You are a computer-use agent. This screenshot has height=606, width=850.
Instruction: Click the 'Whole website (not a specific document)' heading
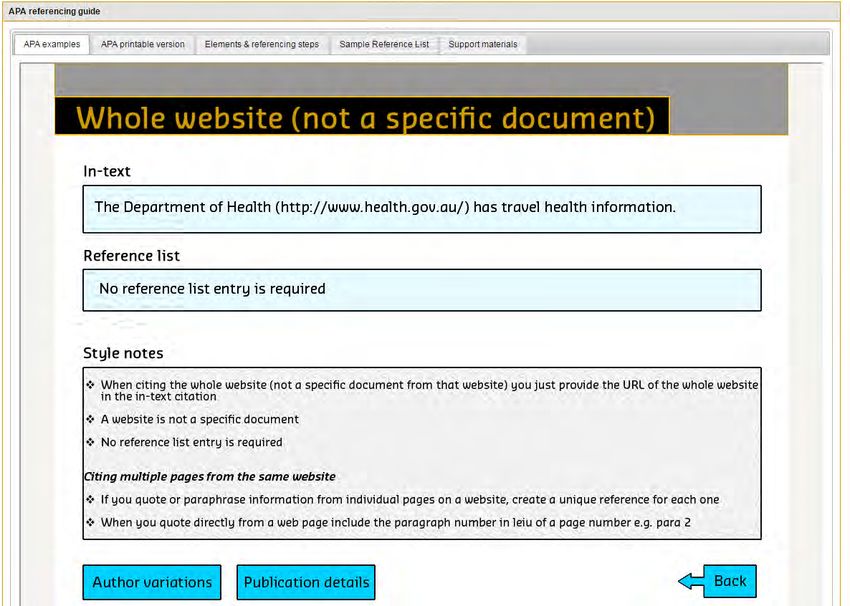click(365, 118)
